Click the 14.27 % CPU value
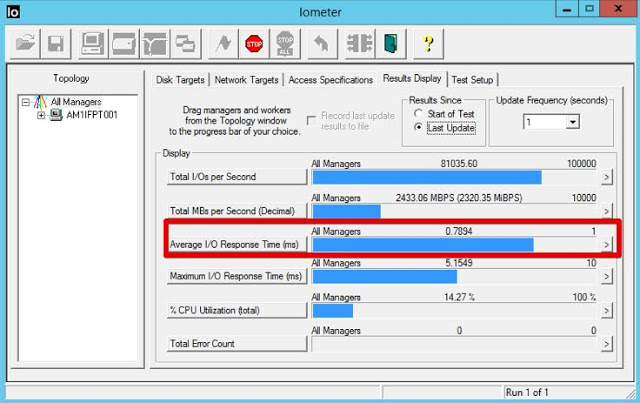The height and width of the screenshot is (403, 640). (x=459, y=297)
